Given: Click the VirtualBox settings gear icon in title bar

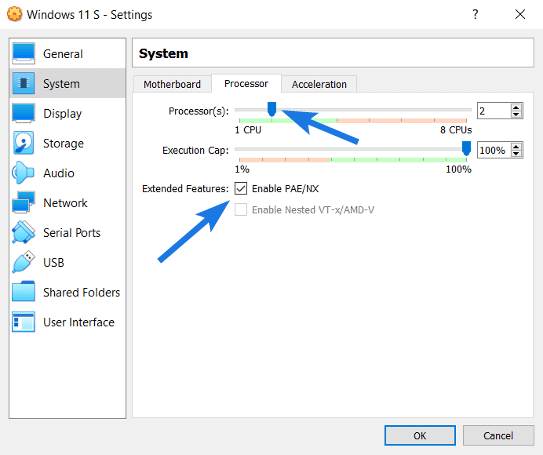Looking at the screenshot, I should click(x=14, y=14).
